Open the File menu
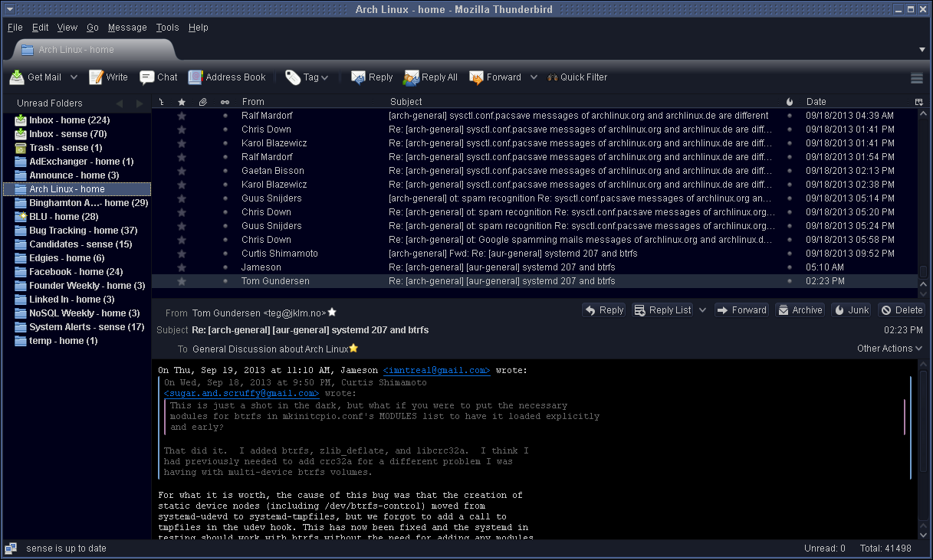 pyautogui.click(x=15, y=28)
